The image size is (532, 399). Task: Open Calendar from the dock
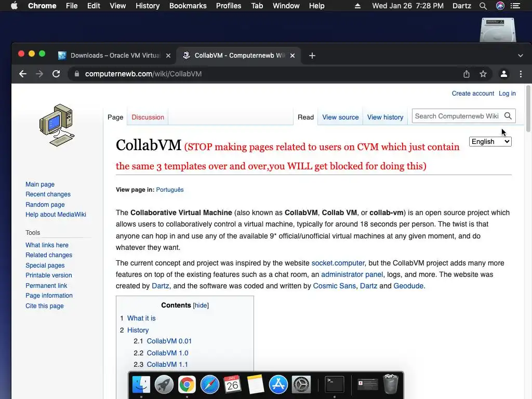[232, 384]
